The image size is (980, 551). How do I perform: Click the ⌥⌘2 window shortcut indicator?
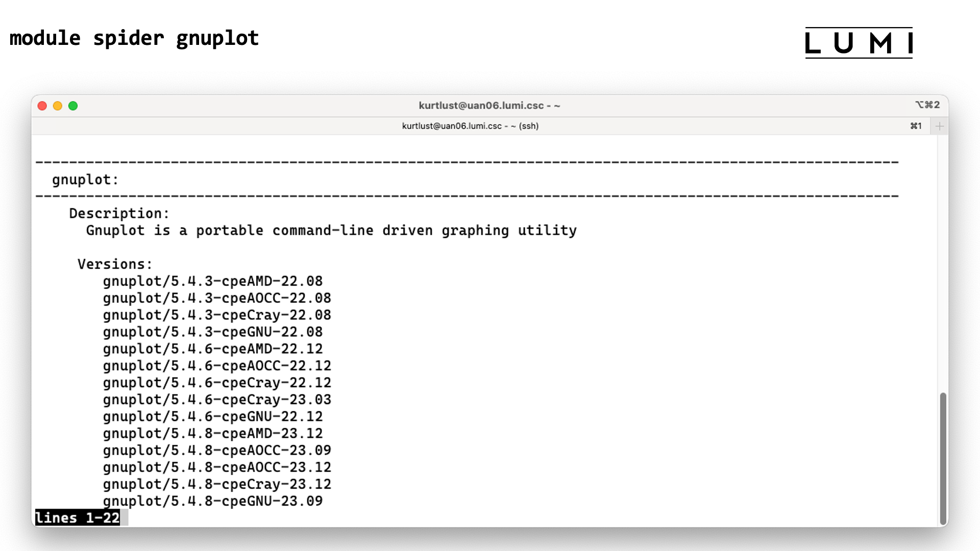pos(927,105)
